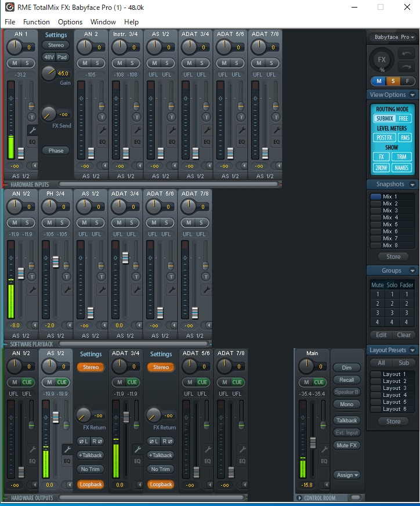Collapse the Hardware Inputs row
420x506 pixels.
(x=5, y=185)
